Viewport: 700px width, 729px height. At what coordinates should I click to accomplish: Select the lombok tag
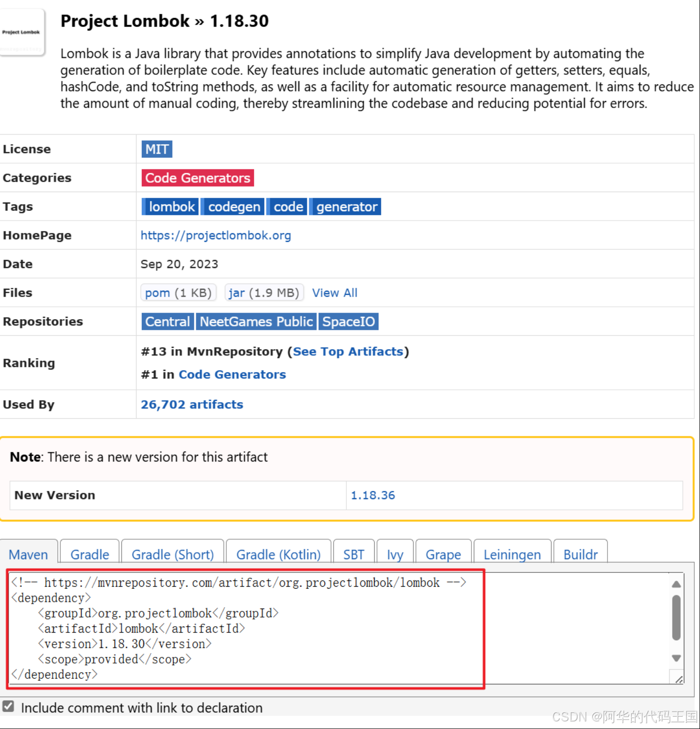click(x=171, y=207)
